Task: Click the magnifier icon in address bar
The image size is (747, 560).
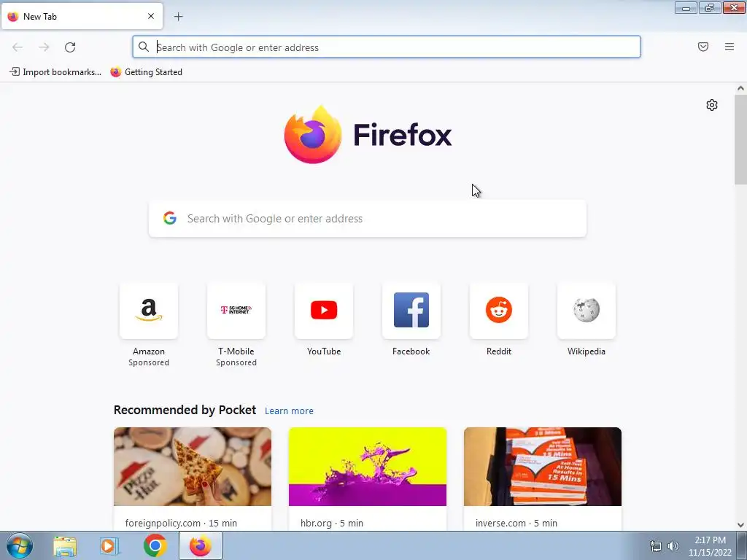Action: [144, 47]
